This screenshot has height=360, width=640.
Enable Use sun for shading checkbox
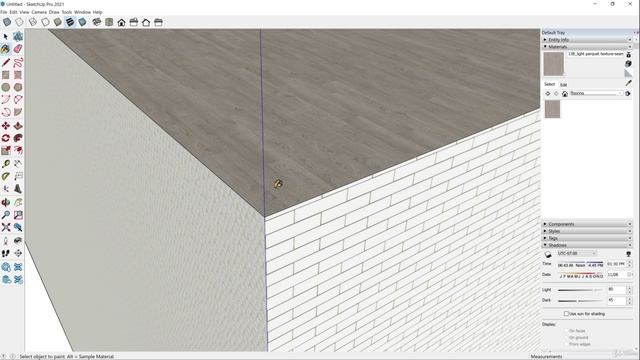(x=566, y=314)
